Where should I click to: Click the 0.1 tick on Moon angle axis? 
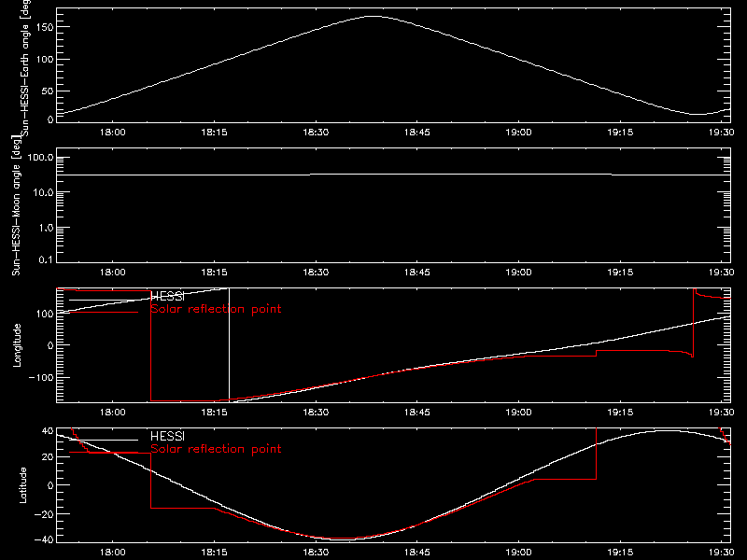[x=46, y=259]
